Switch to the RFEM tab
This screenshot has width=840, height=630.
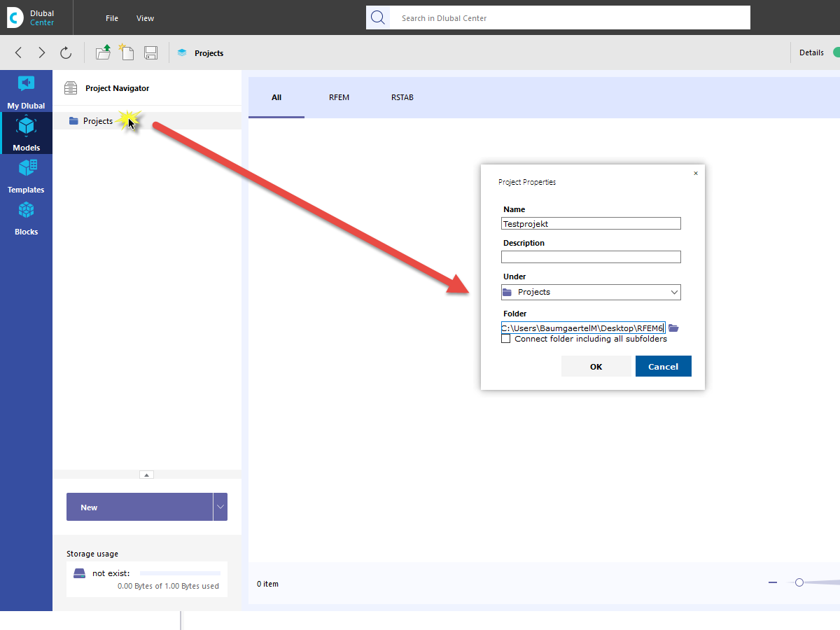click(339, 97)
